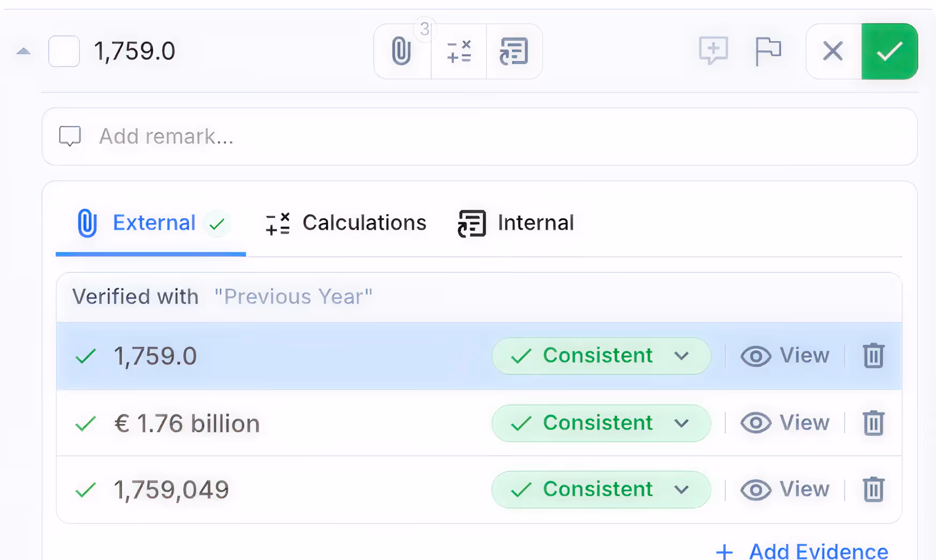
Task: View evidence for € 1.76 billion
Action: pos(785,423)
